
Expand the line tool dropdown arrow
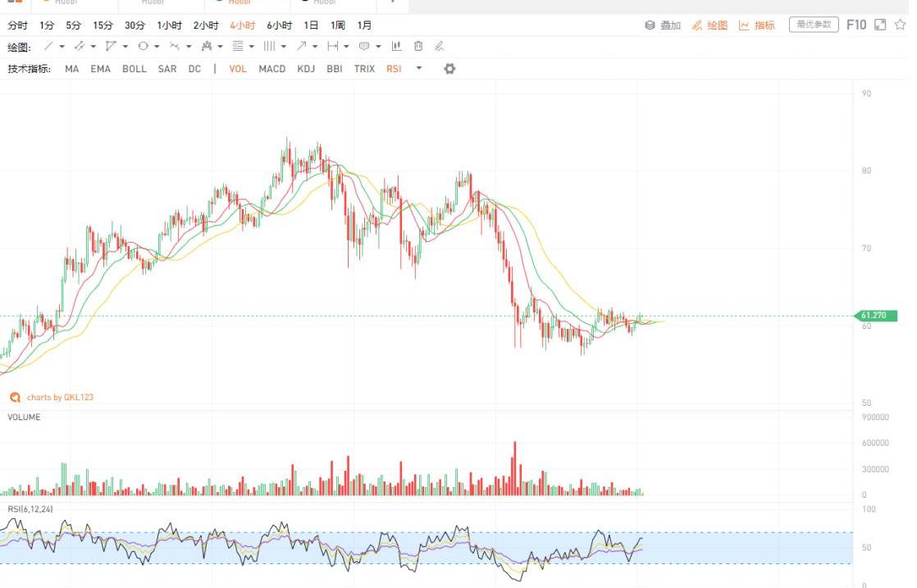(x=62, y=47)
